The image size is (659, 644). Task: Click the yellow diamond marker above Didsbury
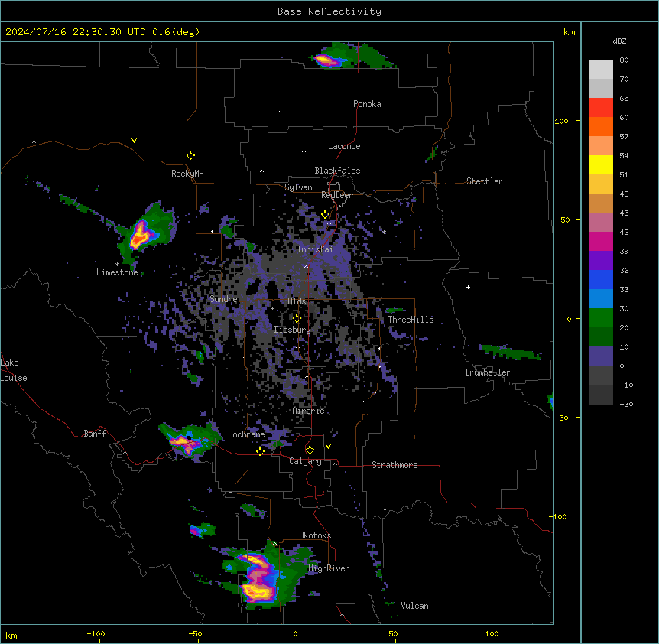[297, 319]
